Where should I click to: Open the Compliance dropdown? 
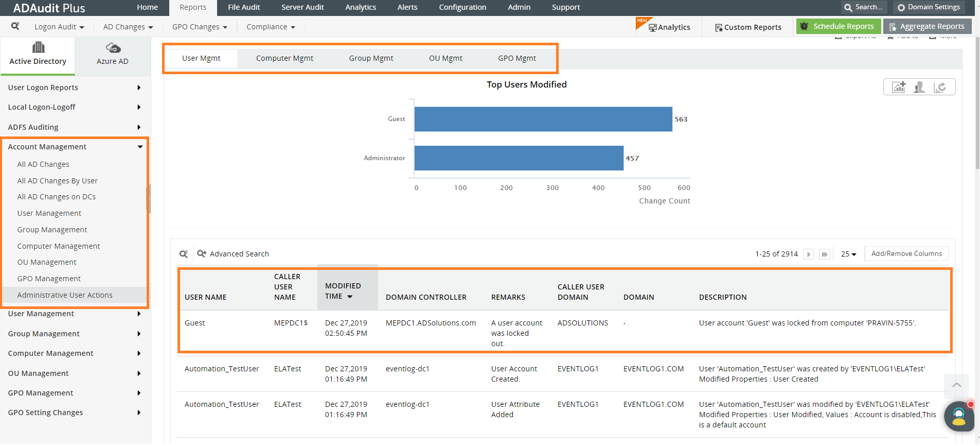coord(271,27)
